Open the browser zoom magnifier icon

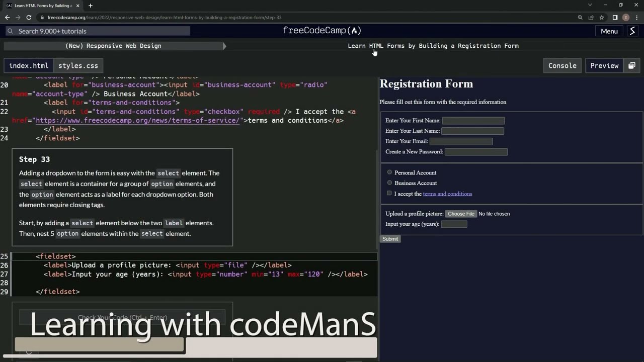[580, 18]
